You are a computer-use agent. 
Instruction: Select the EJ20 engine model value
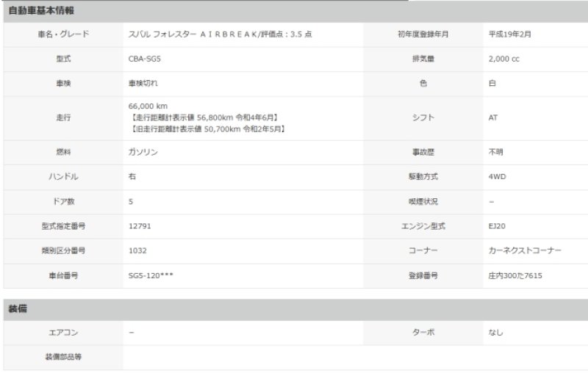click(x=497, y=225)
